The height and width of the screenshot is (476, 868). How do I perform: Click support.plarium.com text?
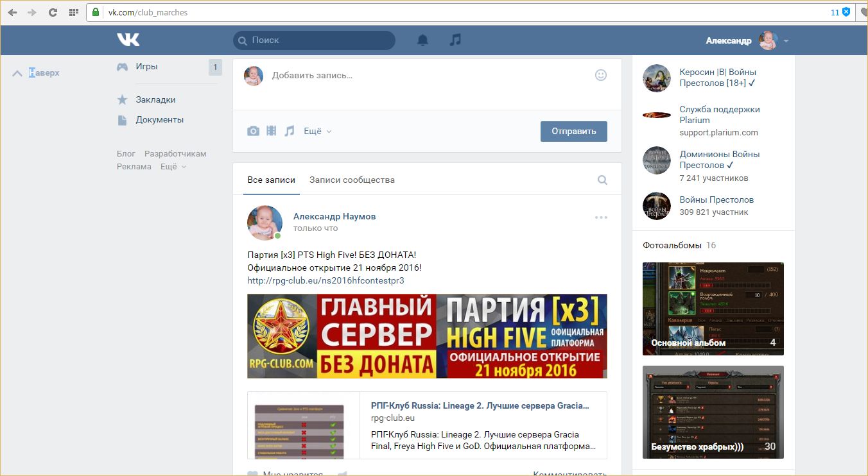719,133
